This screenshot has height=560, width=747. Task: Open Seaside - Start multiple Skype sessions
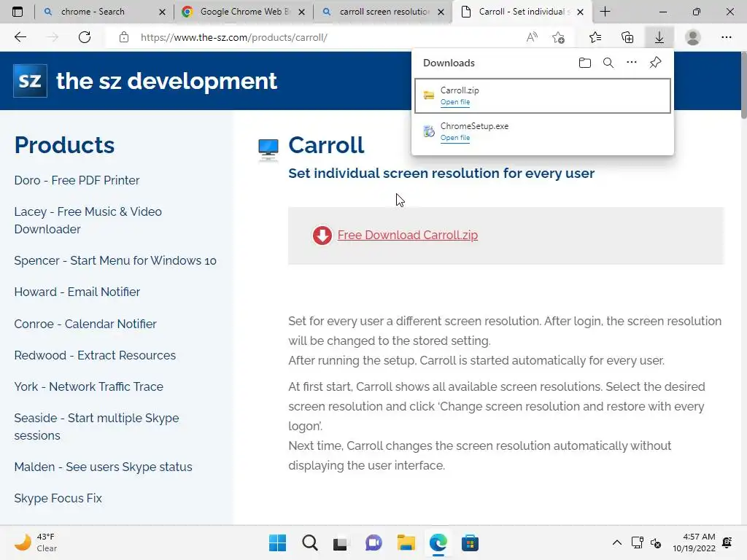click(97, 427)
